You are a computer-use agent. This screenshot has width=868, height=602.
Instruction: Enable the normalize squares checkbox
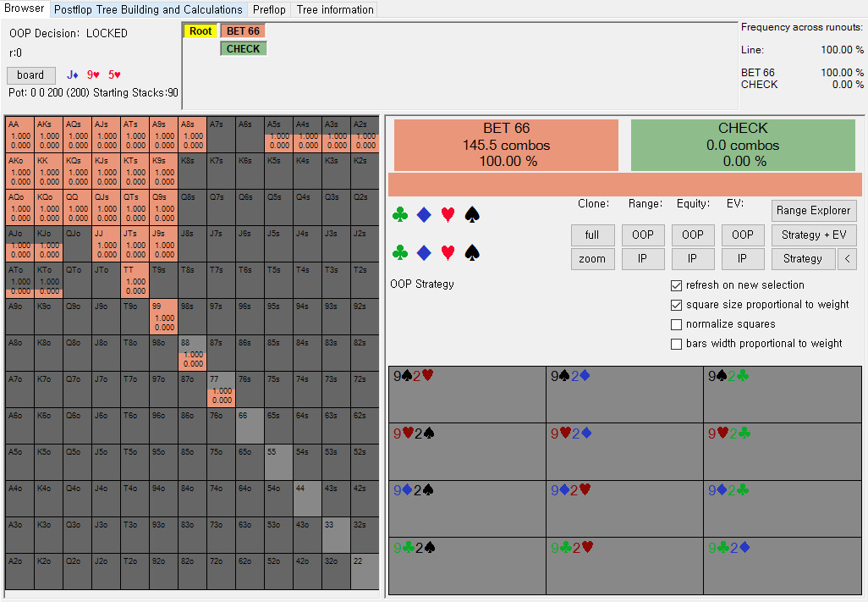point(676,324)
